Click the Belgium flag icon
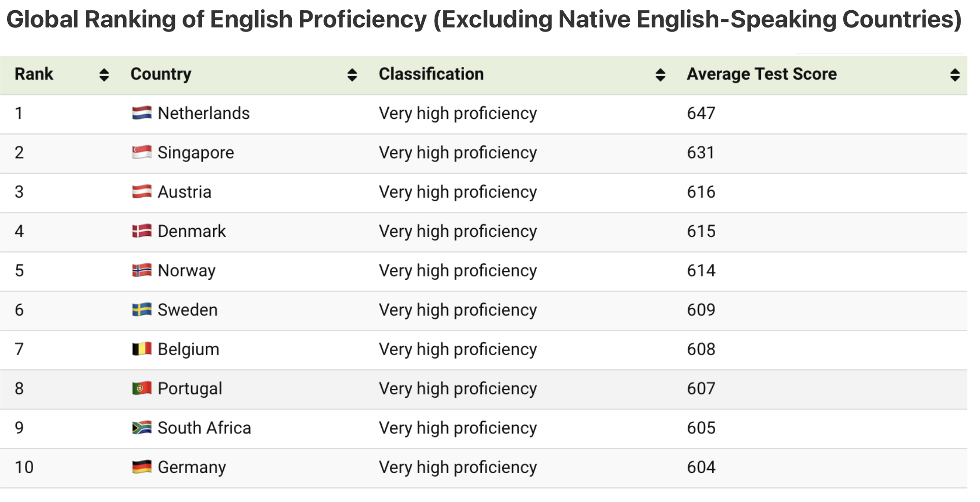980x502 pixels. click(x=142, y=349)
